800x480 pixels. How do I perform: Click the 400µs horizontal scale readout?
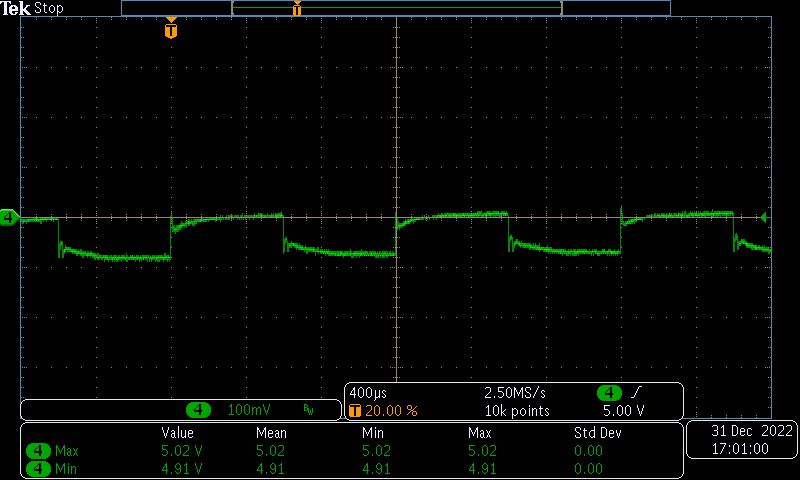(x=367, y=393)
